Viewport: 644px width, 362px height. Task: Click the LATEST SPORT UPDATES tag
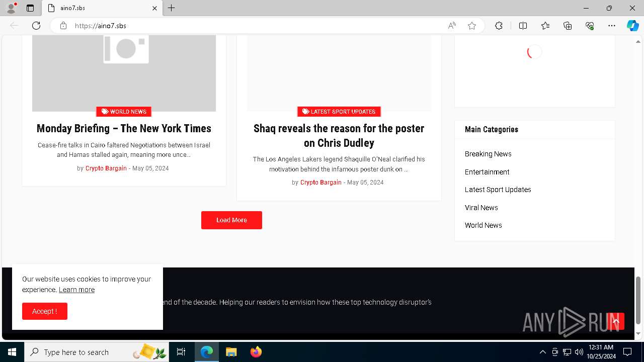(339, 112)
